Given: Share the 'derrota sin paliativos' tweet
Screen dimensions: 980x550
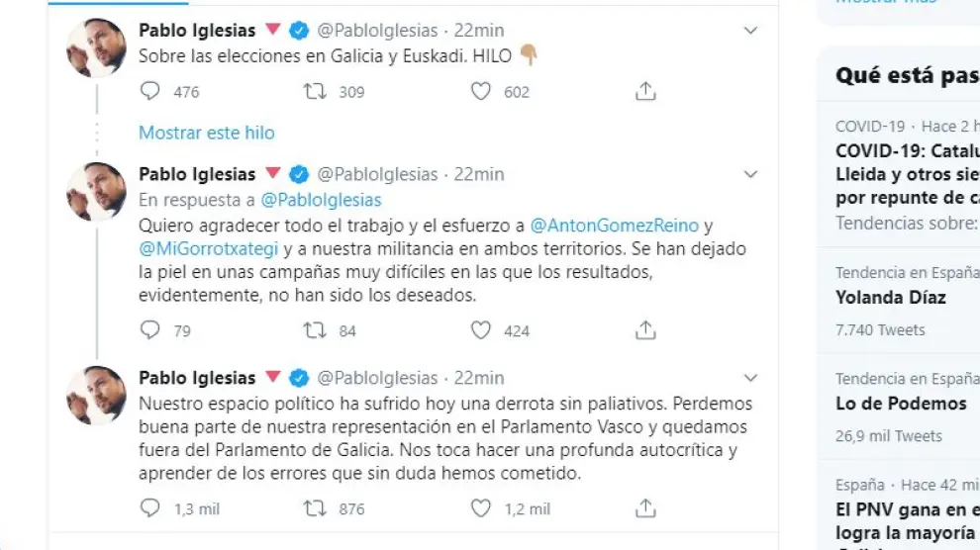Looking at the screenshot, I should coord(645,508).
